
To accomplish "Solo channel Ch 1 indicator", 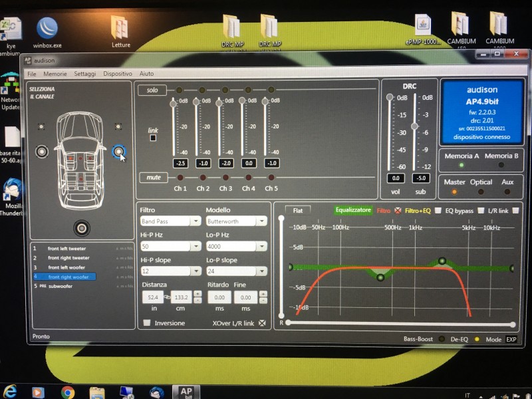I will click(x=179, y=90).
